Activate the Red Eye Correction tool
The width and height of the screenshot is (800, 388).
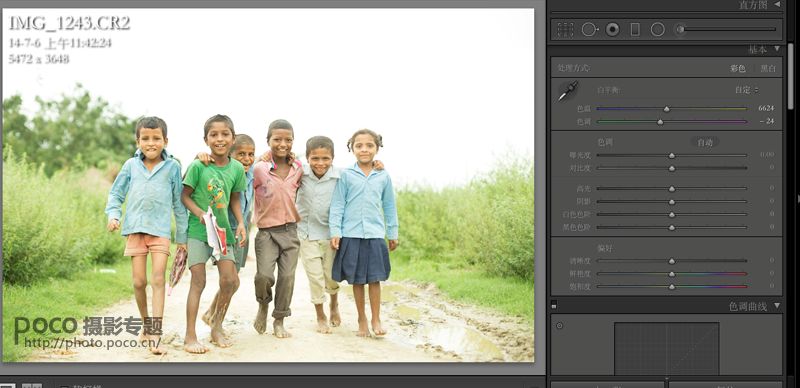pyautogui.click(x=612, y=30)
